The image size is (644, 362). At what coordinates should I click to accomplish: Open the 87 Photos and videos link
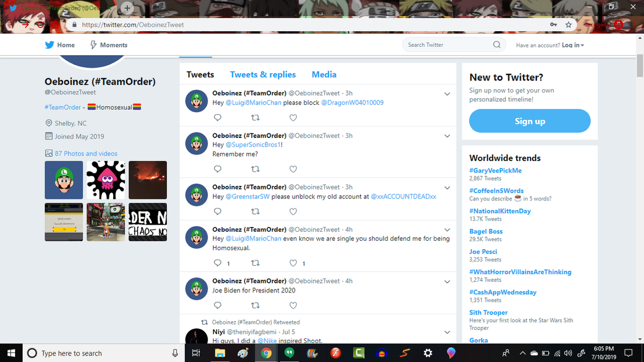click(x=86, y=154)
